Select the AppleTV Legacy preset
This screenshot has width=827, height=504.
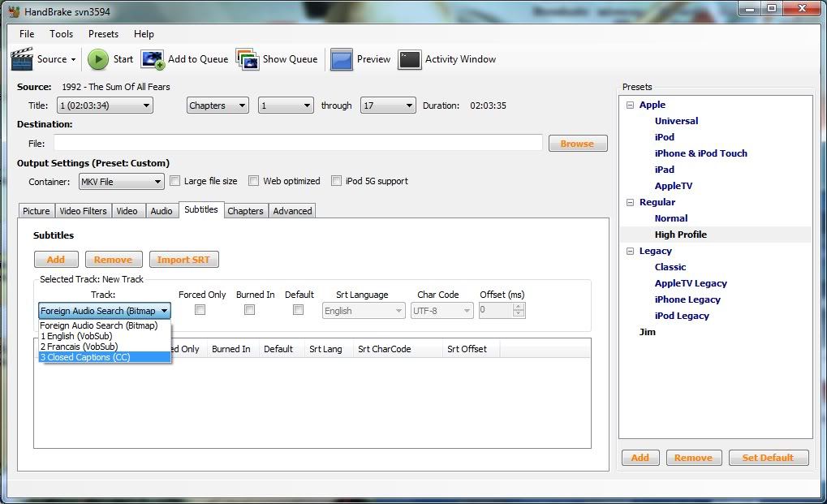[691, 283]
